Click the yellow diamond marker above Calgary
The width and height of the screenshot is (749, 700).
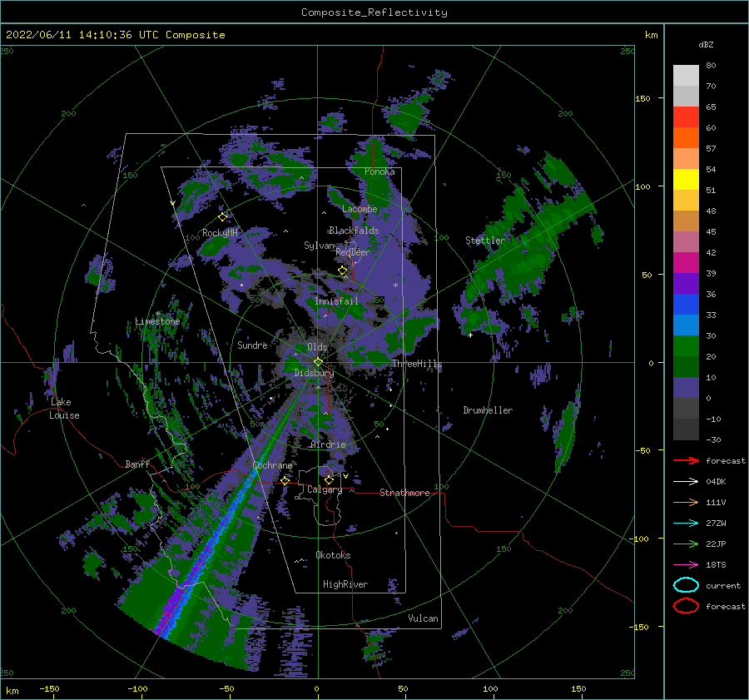(329, 479)
